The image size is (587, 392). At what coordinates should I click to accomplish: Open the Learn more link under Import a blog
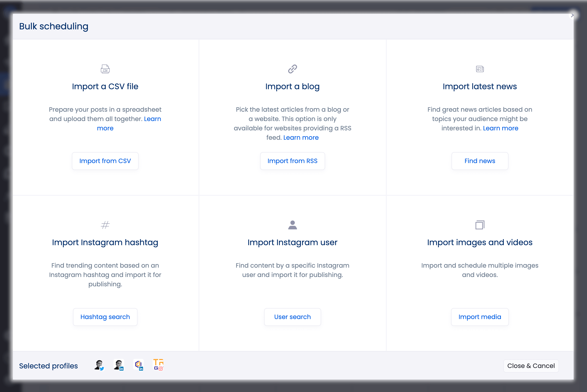click(x=301, y=137)
